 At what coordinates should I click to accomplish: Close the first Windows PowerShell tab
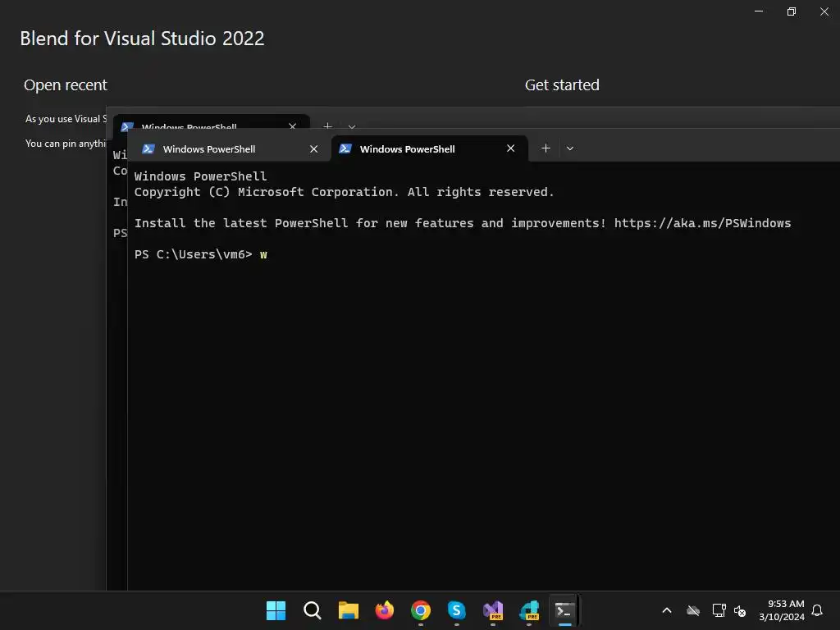[314, 149]
